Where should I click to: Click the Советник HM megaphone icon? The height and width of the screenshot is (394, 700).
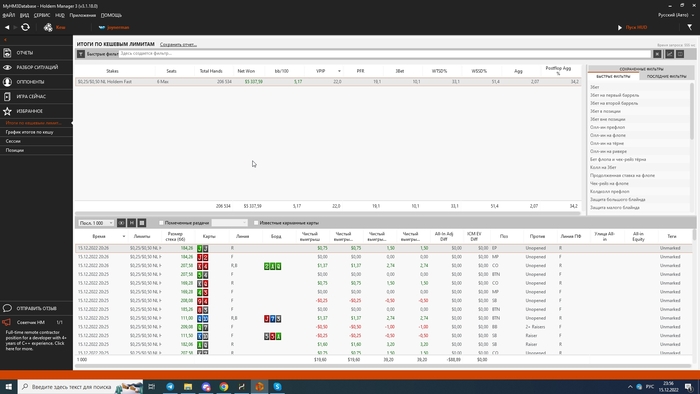pyautogui.click(x=7, y=322)
